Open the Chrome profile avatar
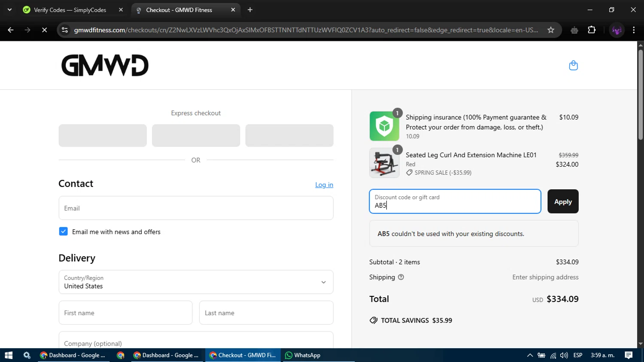This screenshot has width=644, height=362. coord(617,30)
